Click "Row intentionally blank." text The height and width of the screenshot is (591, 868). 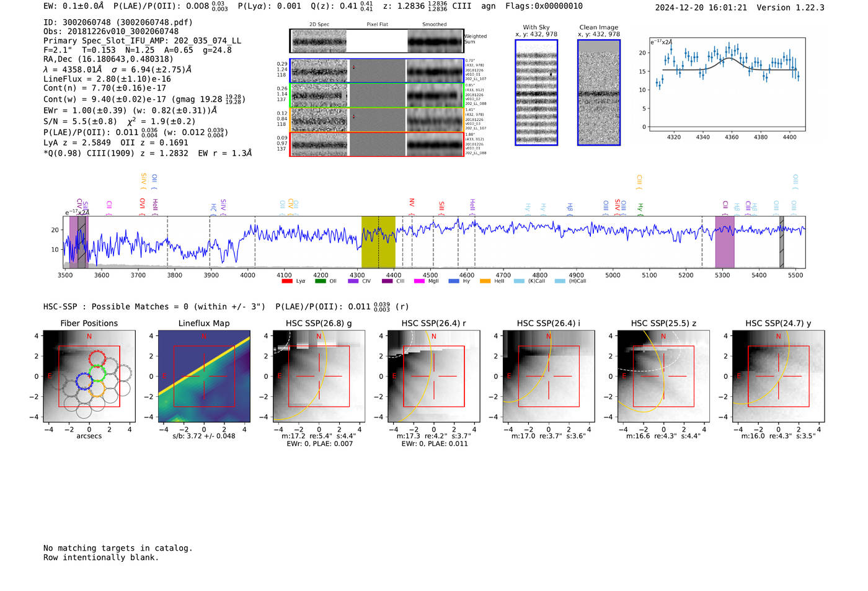pyautogui.click(x=101, y=558)
